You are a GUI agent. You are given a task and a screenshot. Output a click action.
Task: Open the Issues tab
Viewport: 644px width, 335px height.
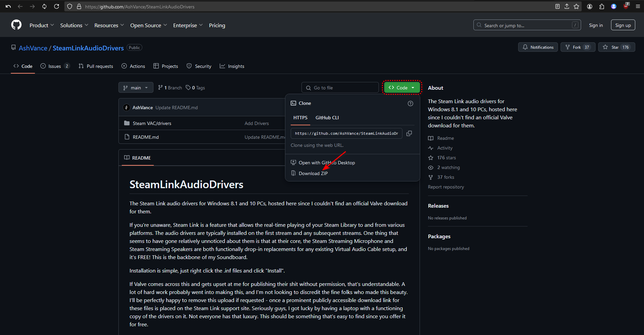(55, 66)
